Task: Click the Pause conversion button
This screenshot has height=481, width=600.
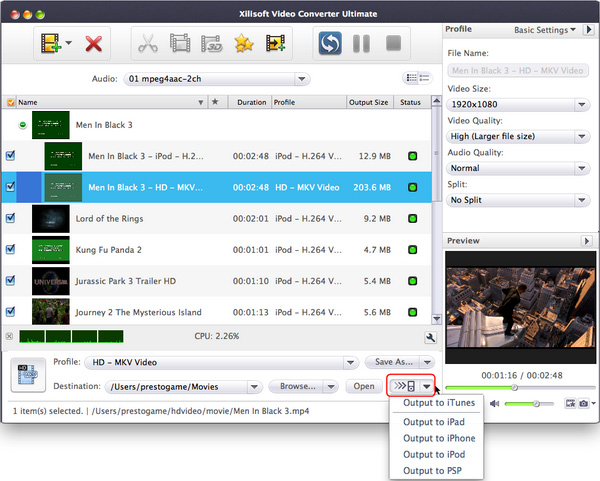Action: pyautogui.click(x=361, y=43)
